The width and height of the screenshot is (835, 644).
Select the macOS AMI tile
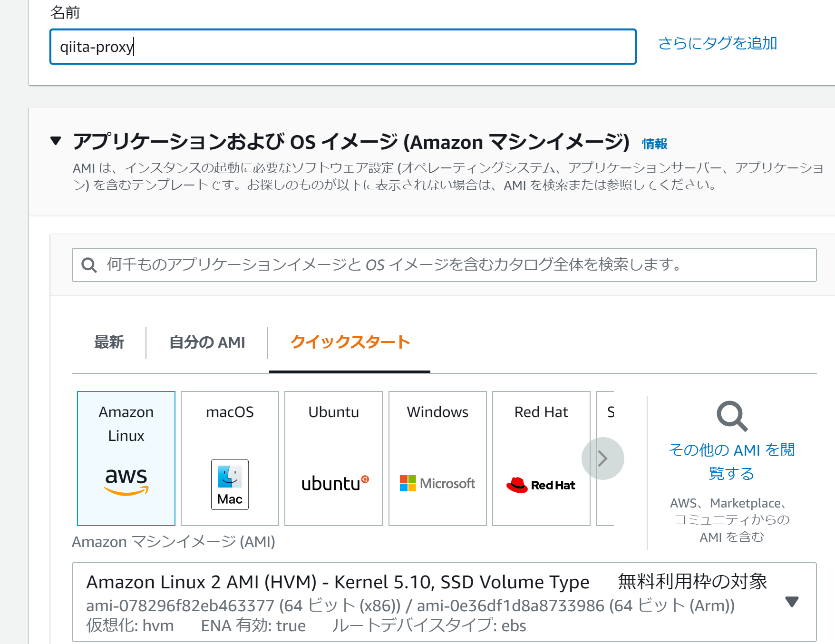pos(230,459)
